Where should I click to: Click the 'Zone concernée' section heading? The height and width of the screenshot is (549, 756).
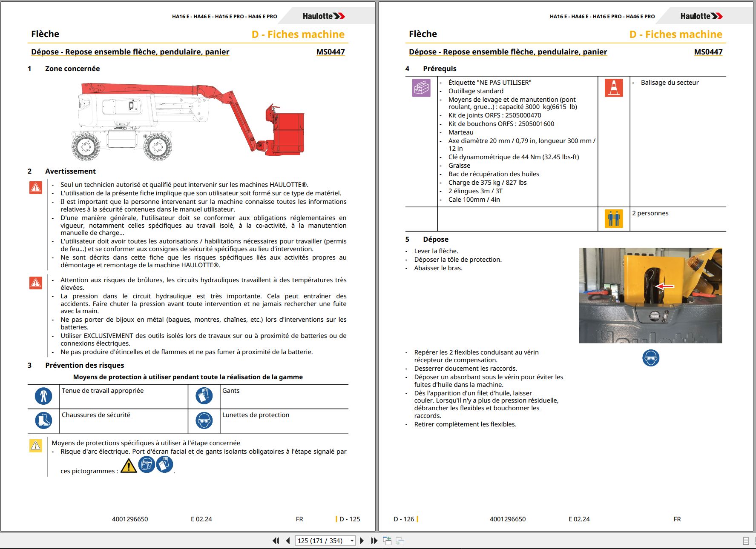click(72, 69)
